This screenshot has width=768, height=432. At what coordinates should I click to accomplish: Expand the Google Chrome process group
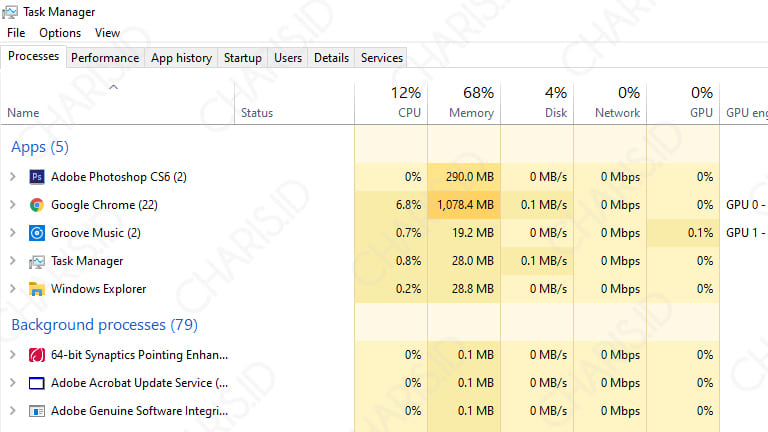tap(13, 205)
